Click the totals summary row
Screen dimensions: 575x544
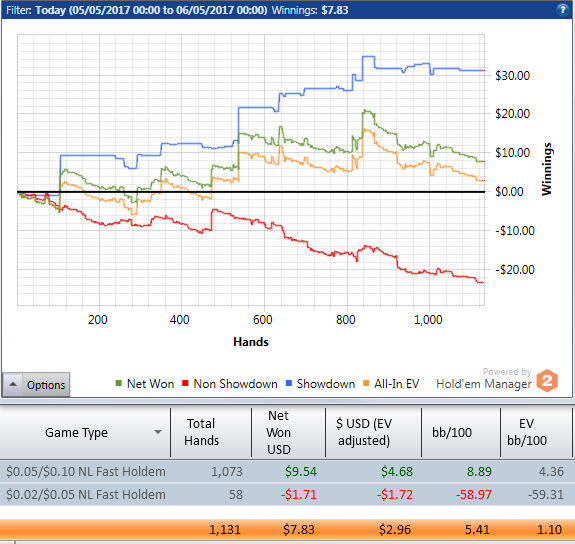[288, 529]
